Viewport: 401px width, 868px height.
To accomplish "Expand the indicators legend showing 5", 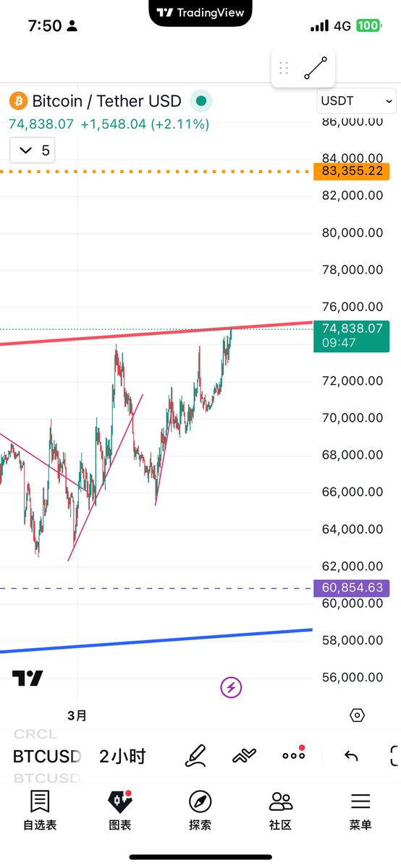I will pos(33,150).
